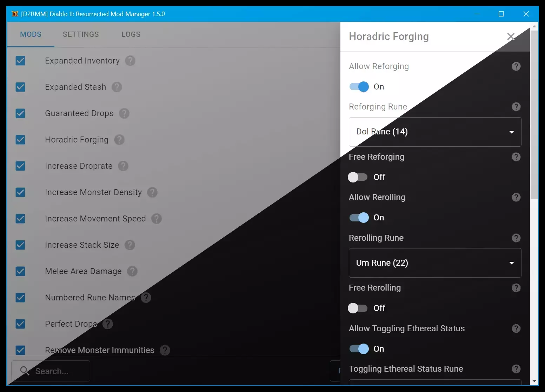Click the Horadric Forging panel heading
This screenshot has width=545, height=392.
(389, 36)
